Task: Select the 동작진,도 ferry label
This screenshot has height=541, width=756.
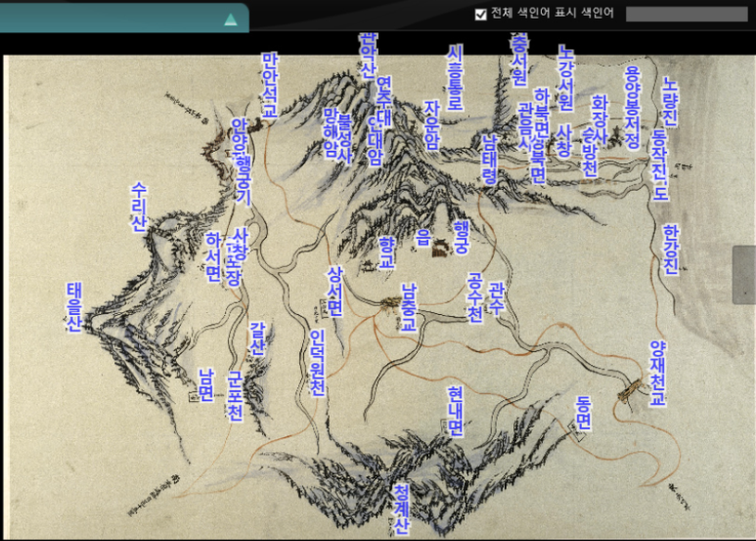Action: (660, 165)
